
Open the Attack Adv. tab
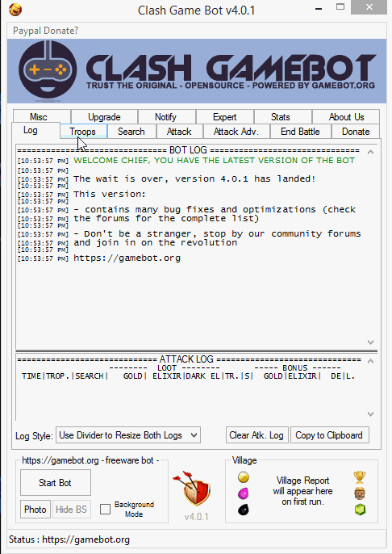coord(236,132)
